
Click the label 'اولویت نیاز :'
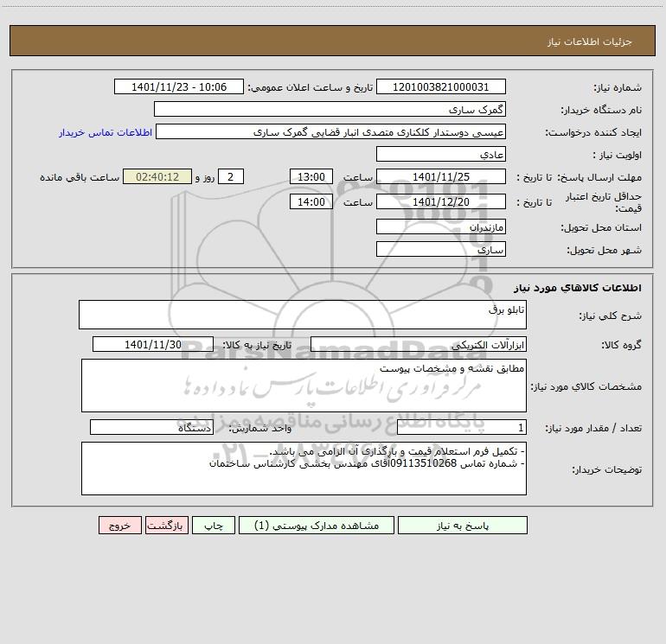(x=617, y=156)
